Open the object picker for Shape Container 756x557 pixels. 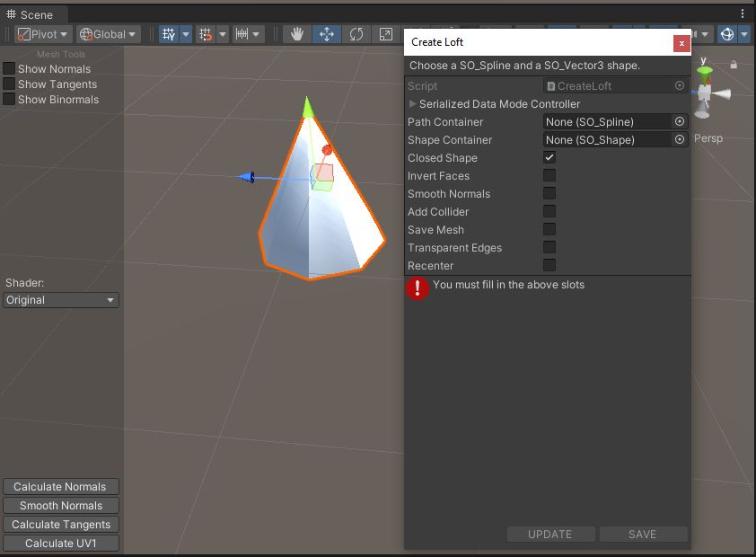click(680, 139)
